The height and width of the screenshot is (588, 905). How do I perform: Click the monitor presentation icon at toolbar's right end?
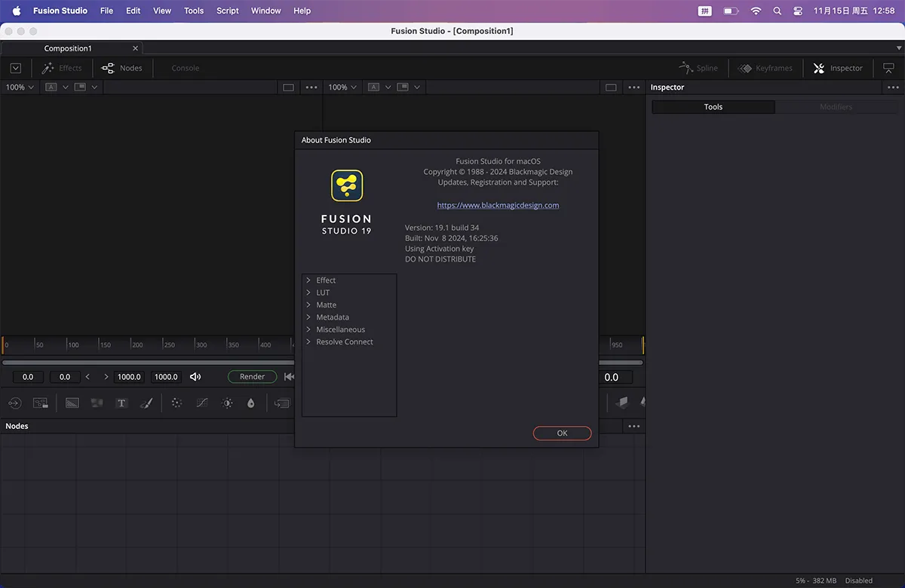point(888,68)
